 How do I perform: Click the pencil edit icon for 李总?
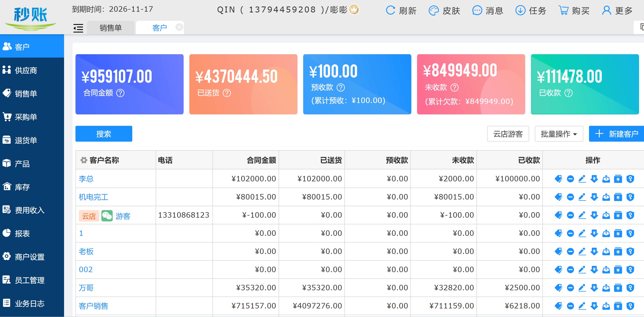click(582, 179)
